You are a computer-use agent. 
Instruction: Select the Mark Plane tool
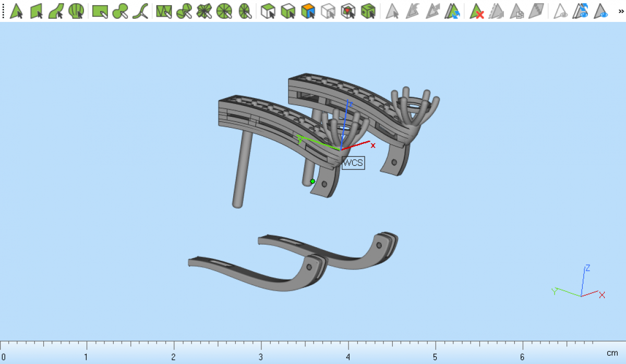click(x=37, y=11)
